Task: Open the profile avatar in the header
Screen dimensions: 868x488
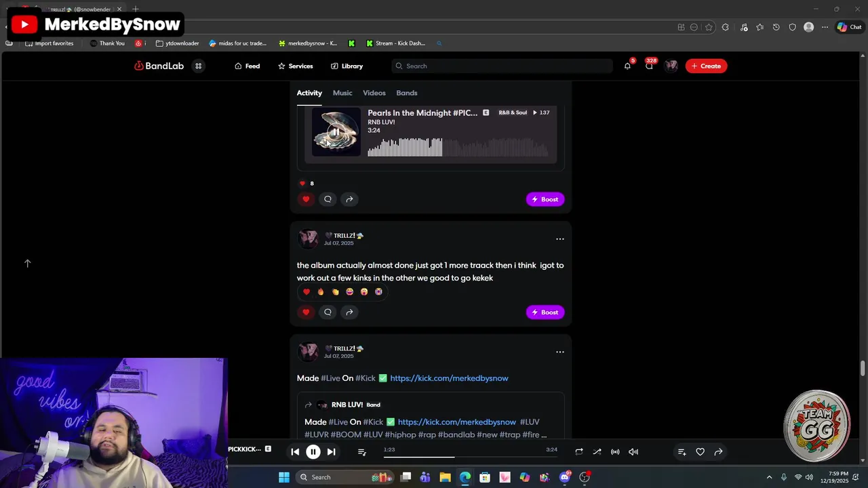Action: pyautogui.click(x=671, y=66)
